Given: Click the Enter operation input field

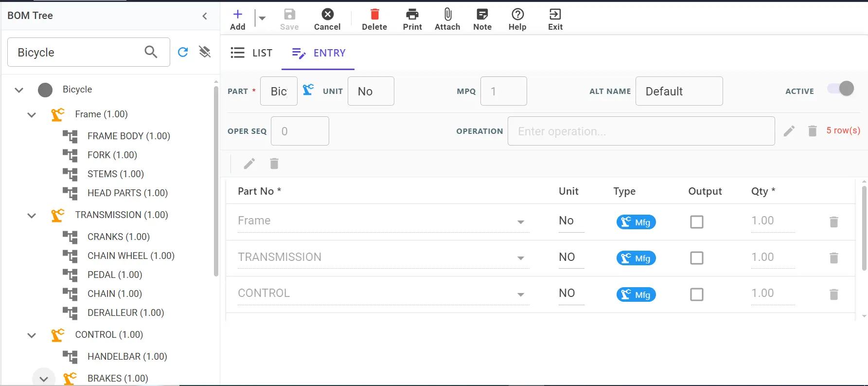Looking at the screenshot, I should 641,131.
